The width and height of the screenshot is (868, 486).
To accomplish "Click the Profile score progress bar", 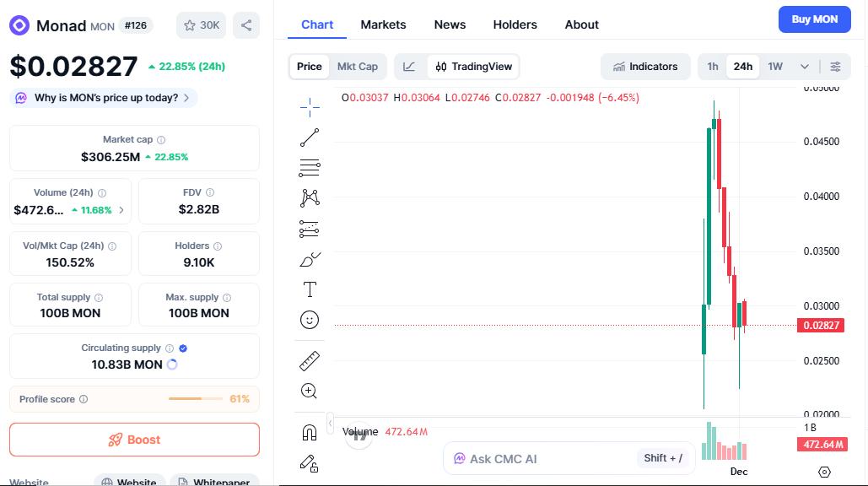I will [196, 399].
